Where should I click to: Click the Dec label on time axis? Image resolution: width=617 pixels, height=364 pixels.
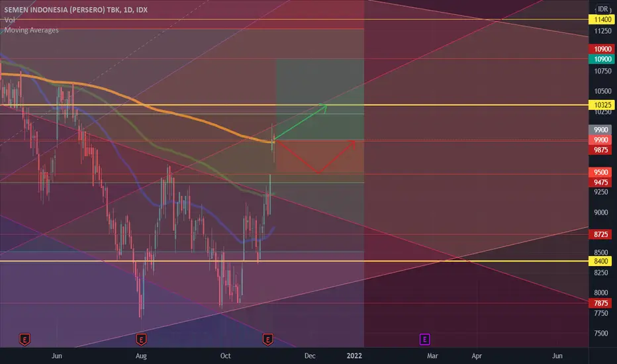tap(310, 356)
